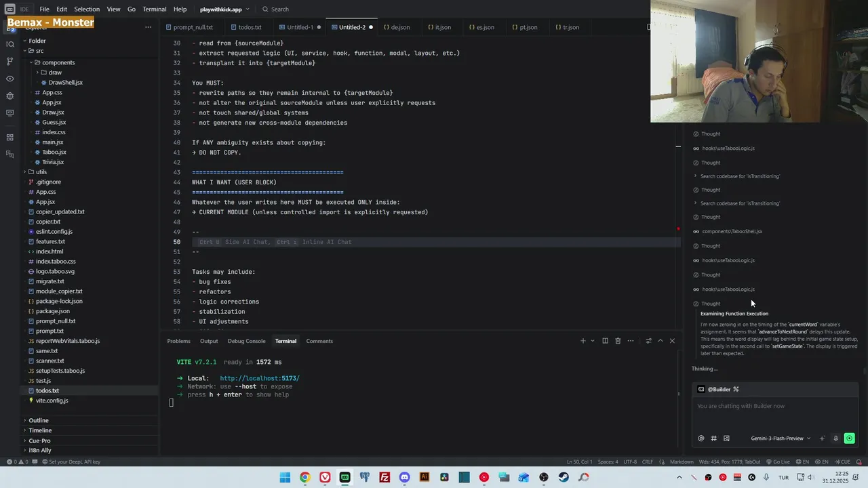Open the remote monitor icon in activity bar

click(9, 113)
